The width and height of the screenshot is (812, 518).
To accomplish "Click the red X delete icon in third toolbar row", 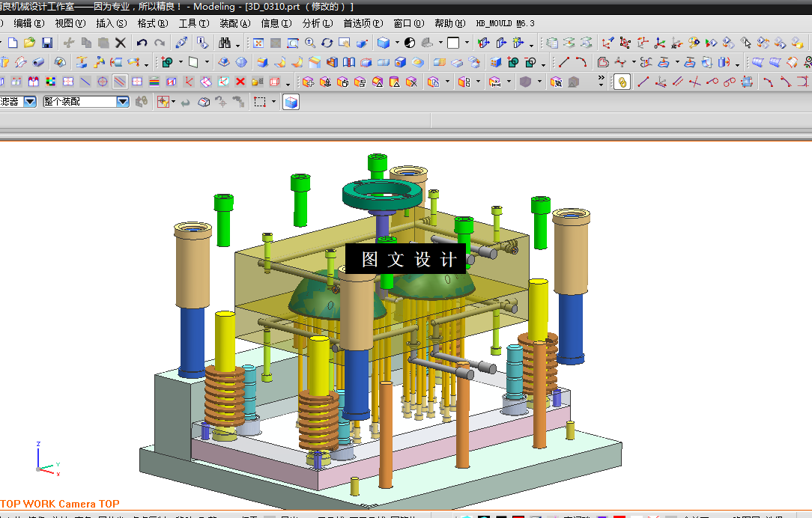I will [x=240, y=82].
